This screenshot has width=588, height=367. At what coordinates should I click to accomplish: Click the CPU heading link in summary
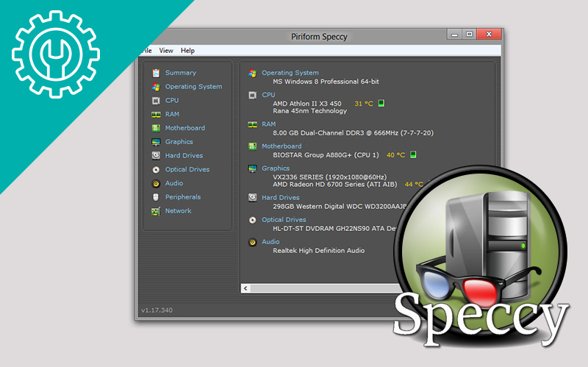click(x=268, y=95)
